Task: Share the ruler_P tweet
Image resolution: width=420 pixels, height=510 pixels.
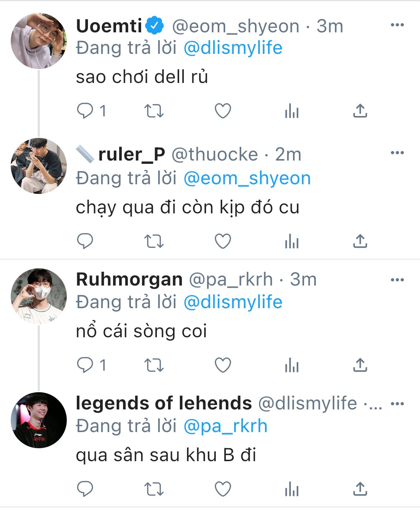Action: point(360,241)
